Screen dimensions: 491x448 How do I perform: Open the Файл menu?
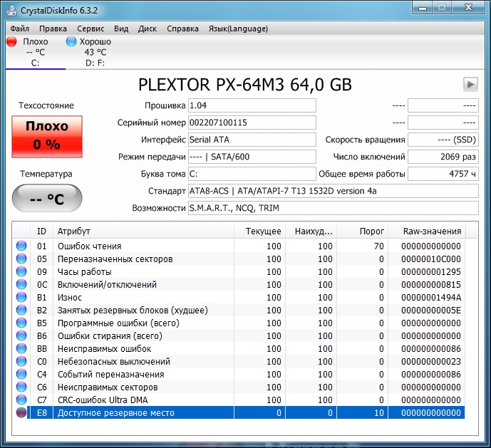pyautogui.click(x=19, y=28)
